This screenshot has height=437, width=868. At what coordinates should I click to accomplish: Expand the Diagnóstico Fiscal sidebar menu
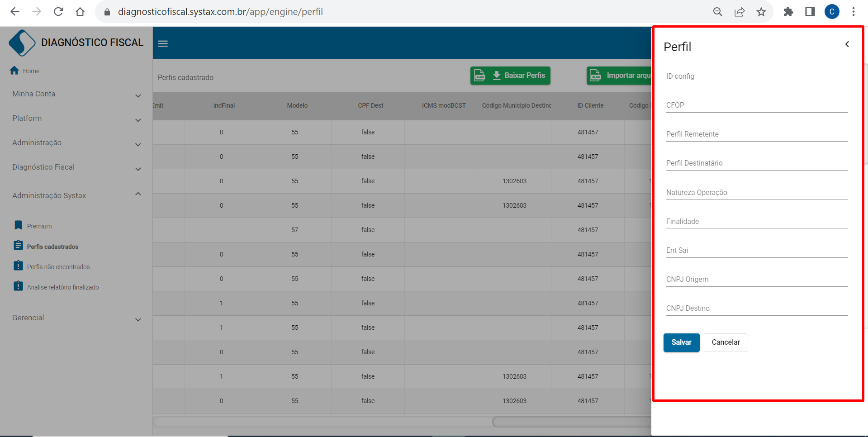76,167
